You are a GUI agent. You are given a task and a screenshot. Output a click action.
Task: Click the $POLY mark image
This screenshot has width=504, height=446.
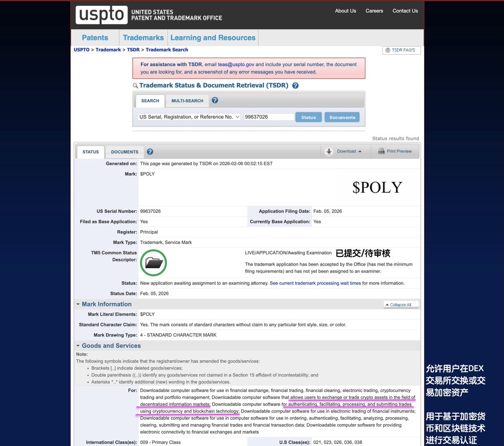(x=377, y=187)
